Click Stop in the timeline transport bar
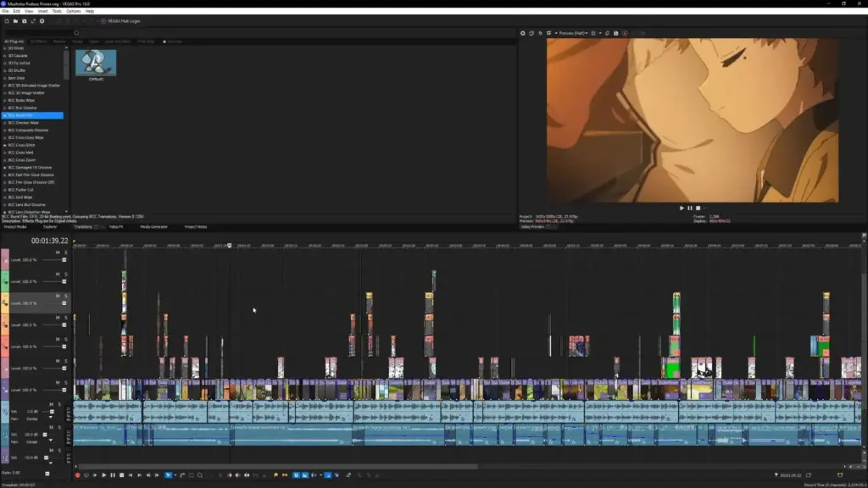 [x=122, y=475]
